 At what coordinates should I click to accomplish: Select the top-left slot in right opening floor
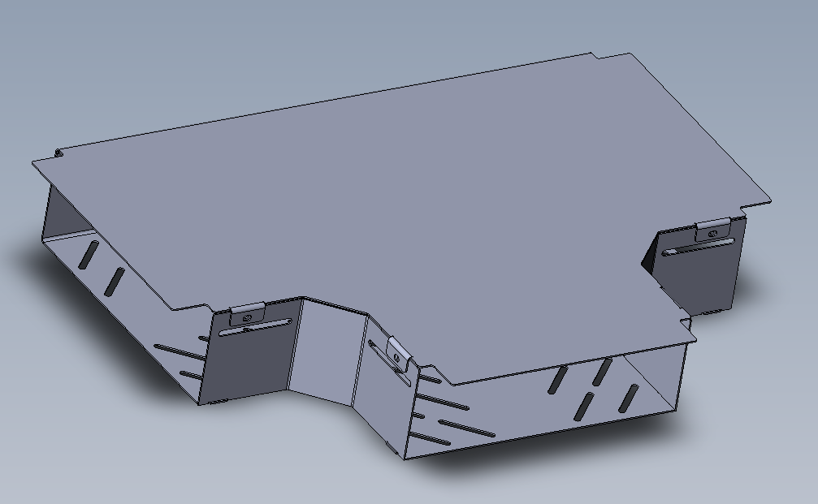560,378
